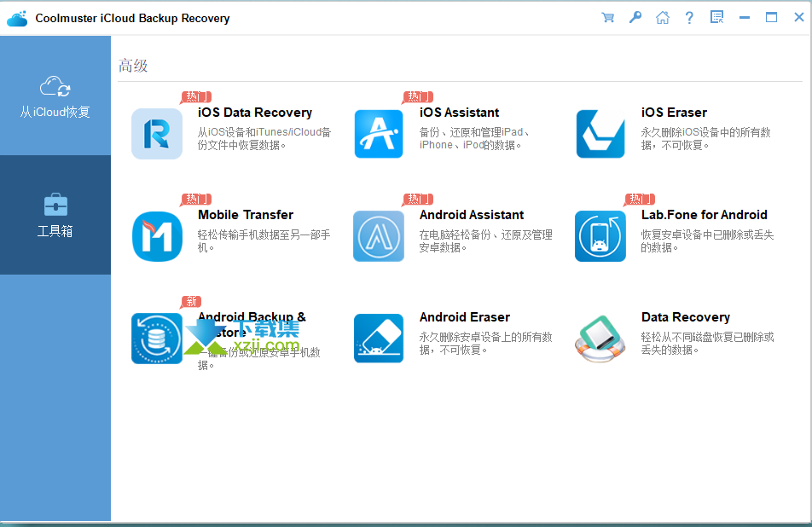
Task: Click the 热门 badge above Lab.Fone for Android
Action: click(640, 199)
